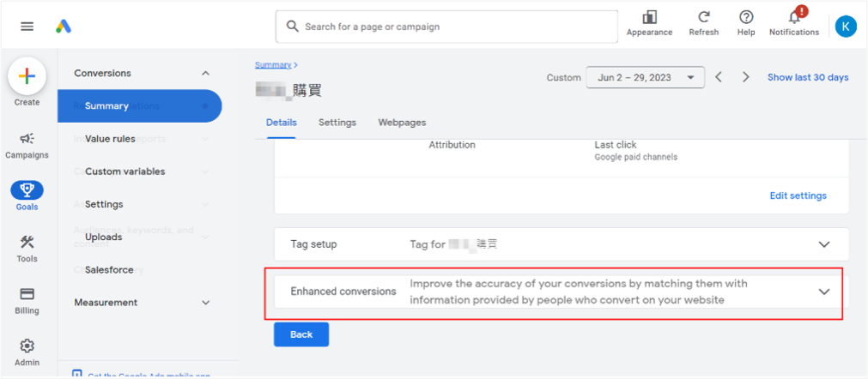868x379 pixels.
Task: Select Uploads menu item
Action: tap(104, 237)
